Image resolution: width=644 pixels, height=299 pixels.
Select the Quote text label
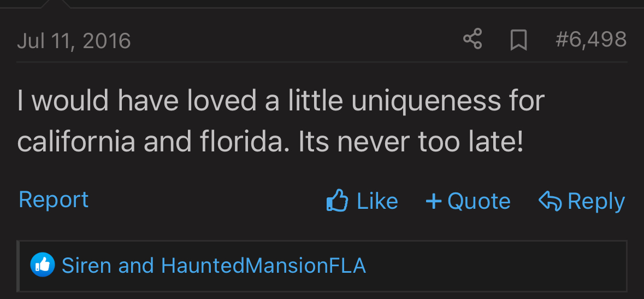tap(479, 201)
